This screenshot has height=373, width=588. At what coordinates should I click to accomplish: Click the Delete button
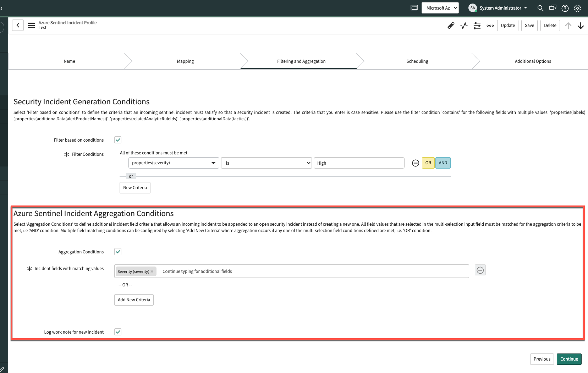click(550, 26)
